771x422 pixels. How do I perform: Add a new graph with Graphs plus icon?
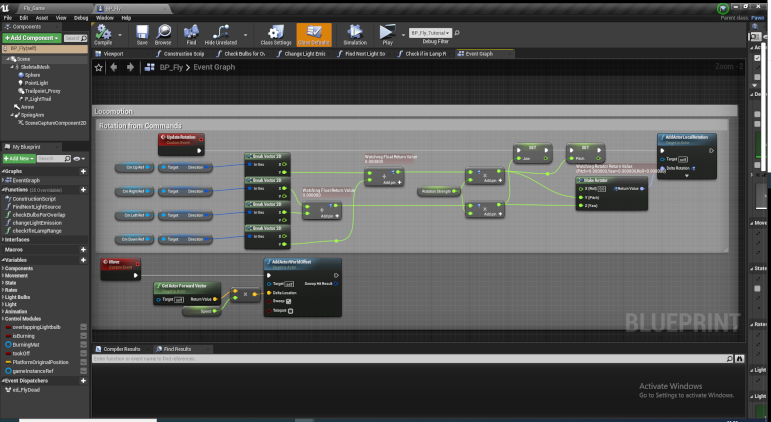click(x=83, y=171)
